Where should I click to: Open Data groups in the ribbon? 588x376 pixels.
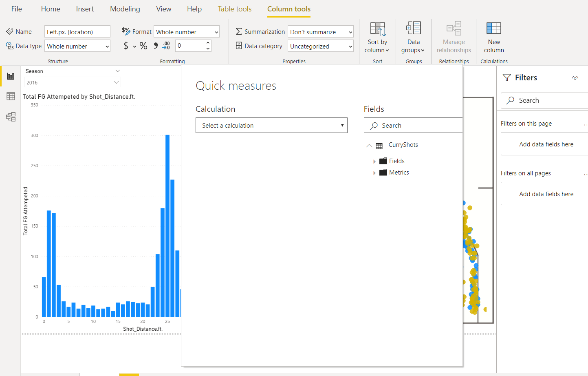click(413, 38)
